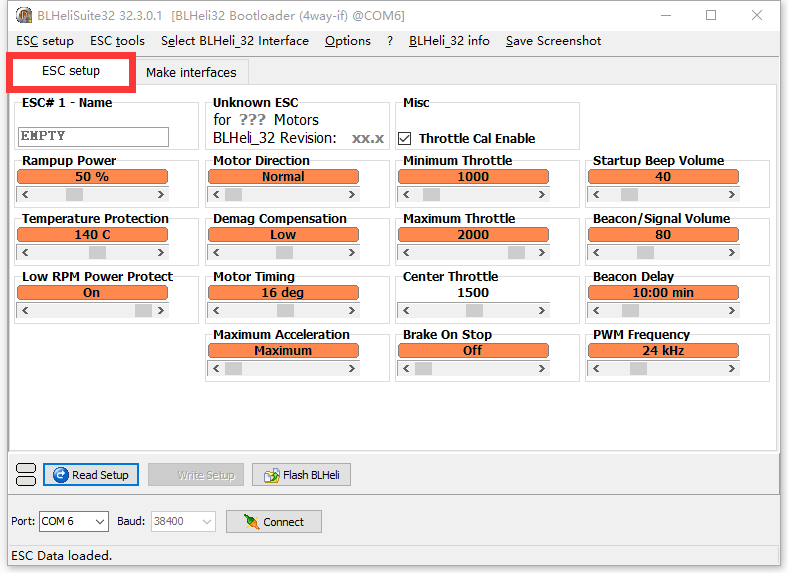Image resolution: width=788 pixels, height=573 pixels.
Task: Decrease Center Throttle with left arrow
Action: point(406,311)
